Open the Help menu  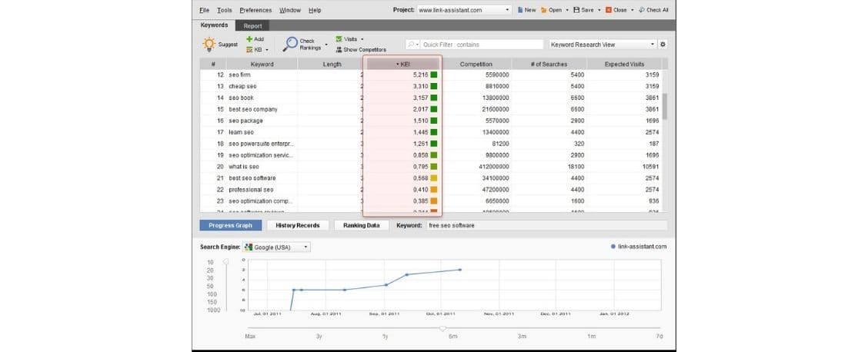tap(315, 10)
